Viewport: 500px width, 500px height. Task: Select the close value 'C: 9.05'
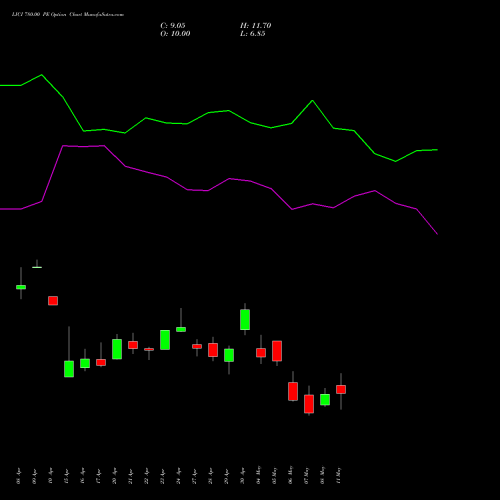[x=173, y=26]
